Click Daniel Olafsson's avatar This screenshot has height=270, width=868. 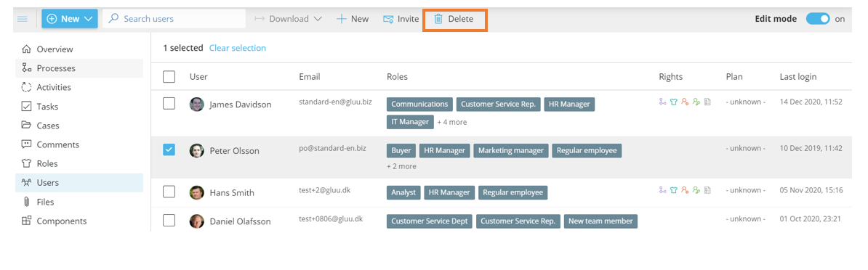196,221
